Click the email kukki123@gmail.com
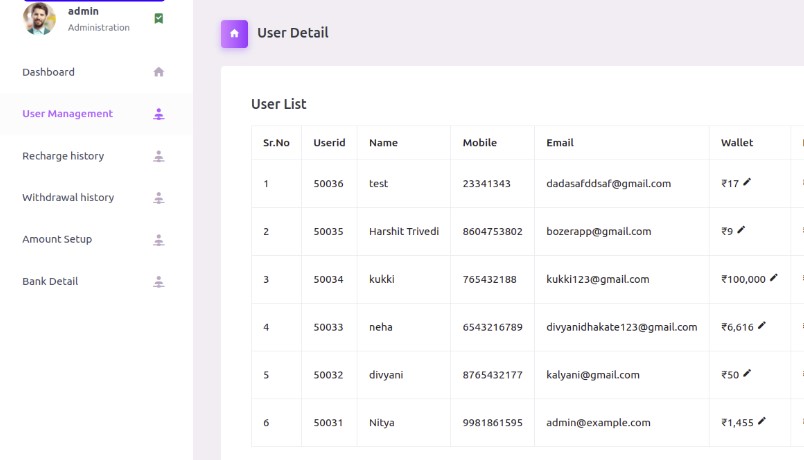804x460 pixels. (x=598, y=279)
